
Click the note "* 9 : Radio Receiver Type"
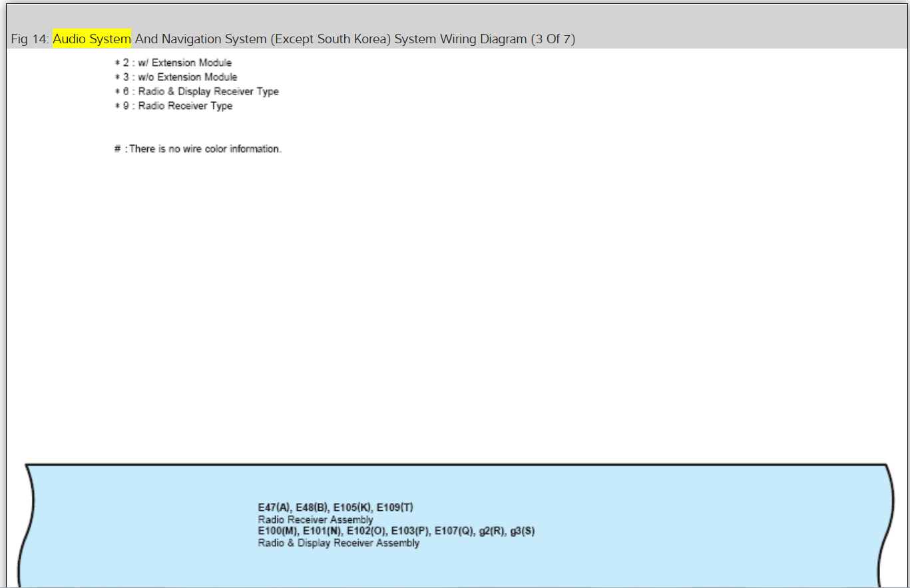pyautogui.click(x=173, y=106)
